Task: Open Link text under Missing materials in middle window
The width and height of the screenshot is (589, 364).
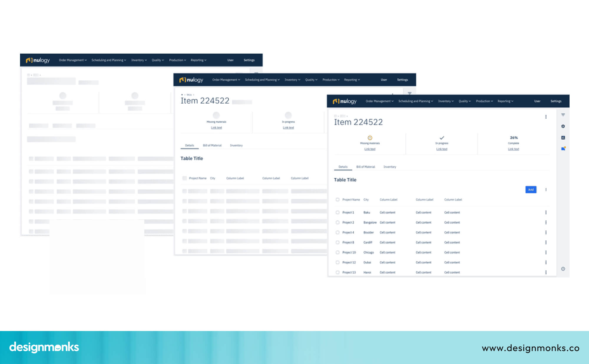Action: [x=216, y=128]
